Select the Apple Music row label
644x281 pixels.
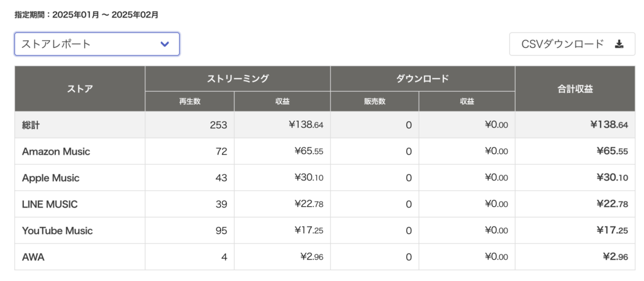50,178
